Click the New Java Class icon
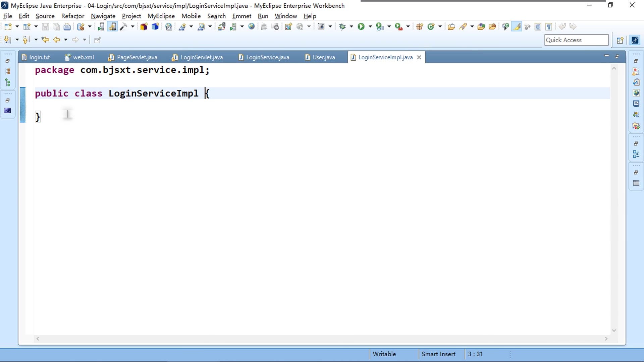644x362 pixels. (x=431, y=27)
